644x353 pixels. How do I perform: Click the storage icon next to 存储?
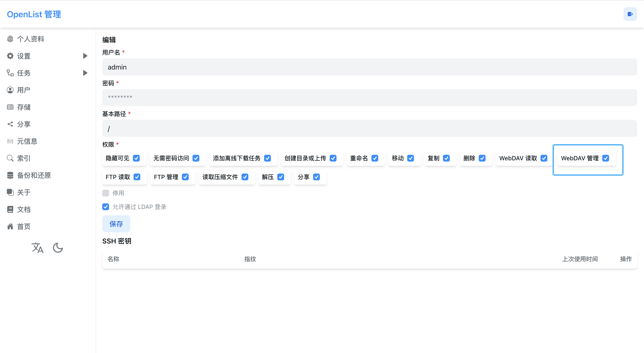10,107
